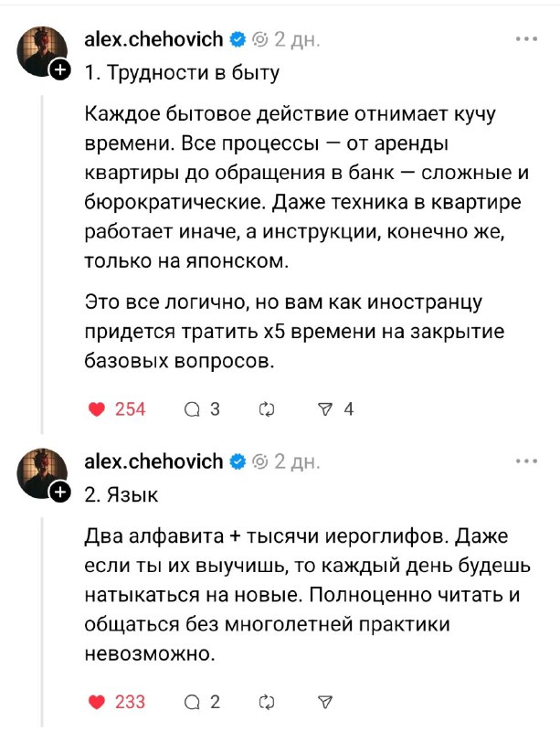This screenshot has height=731, width=560.
Task: Open comments on the first post
Action: point(193,410)
